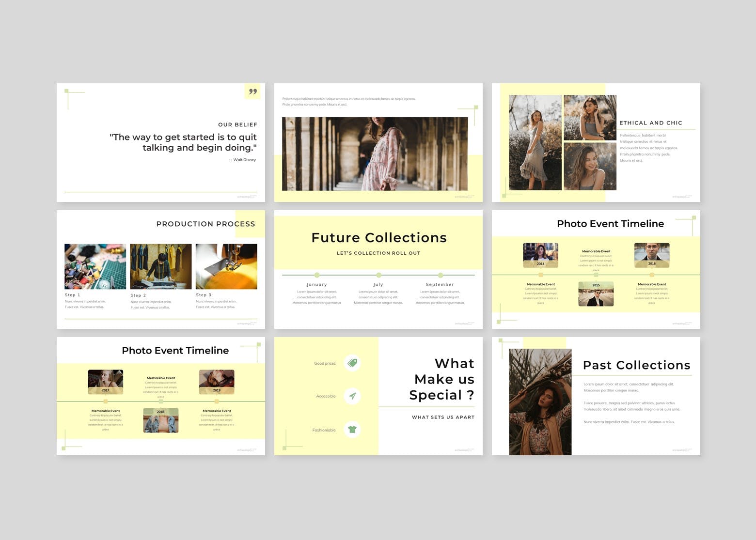Click the quotation mark icon on Our Belief slide
The width and height of the screenshot is (756, 540).
[252, 91]
